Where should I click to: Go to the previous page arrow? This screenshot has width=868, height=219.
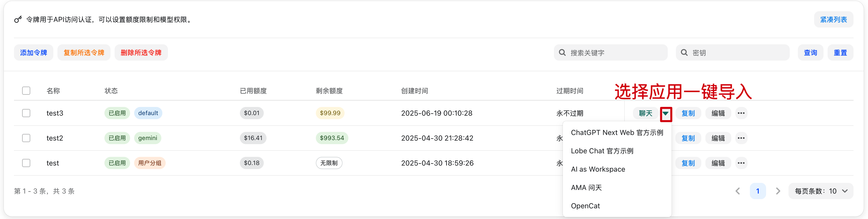click(x=738, y=191)
